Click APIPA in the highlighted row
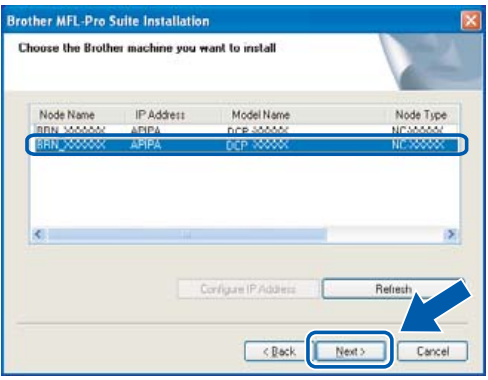 [146, 145]
